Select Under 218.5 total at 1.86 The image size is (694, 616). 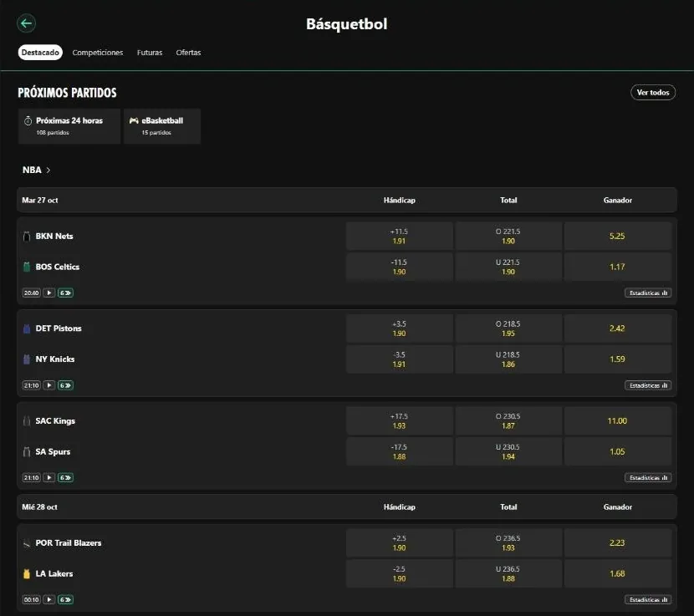pos(508,359)
